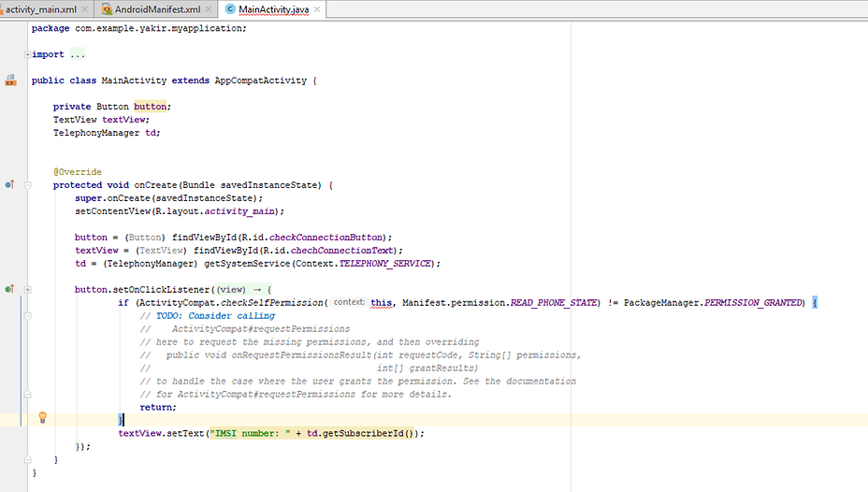Collapse the onCreate method fold
Screen dimensions: 868x492
tap(28, 185)
